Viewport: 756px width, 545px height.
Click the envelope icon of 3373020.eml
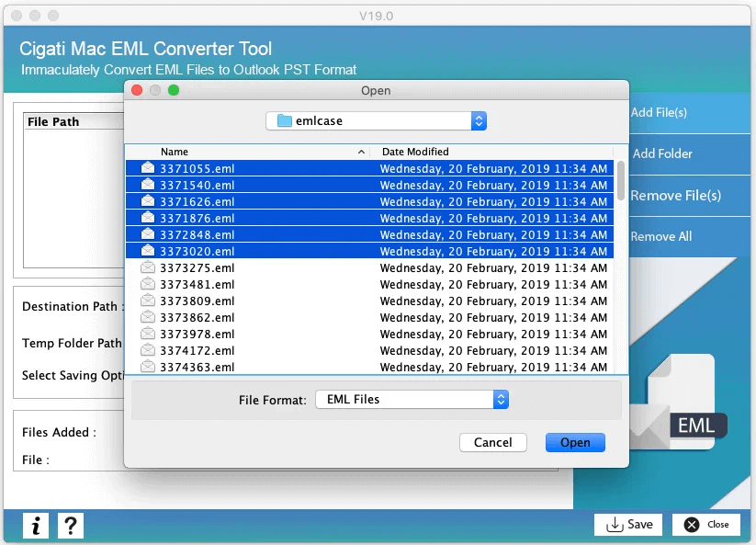(148, 250)
